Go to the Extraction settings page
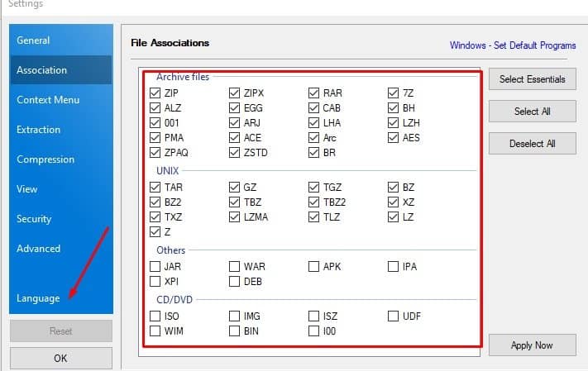 pyautogui.click(x=38, y=130)
